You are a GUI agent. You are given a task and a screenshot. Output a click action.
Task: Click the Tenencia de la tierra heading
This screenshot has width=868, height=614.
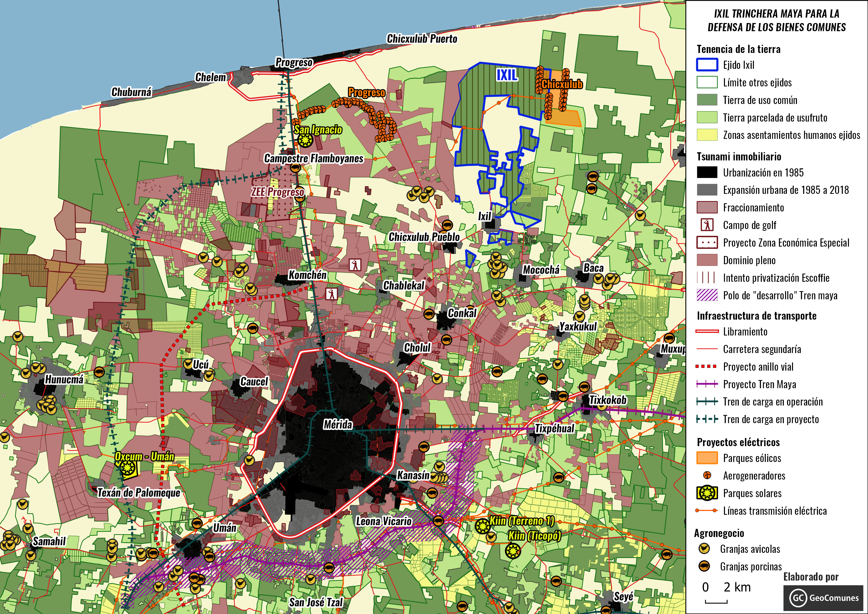[x=738, y=49]
